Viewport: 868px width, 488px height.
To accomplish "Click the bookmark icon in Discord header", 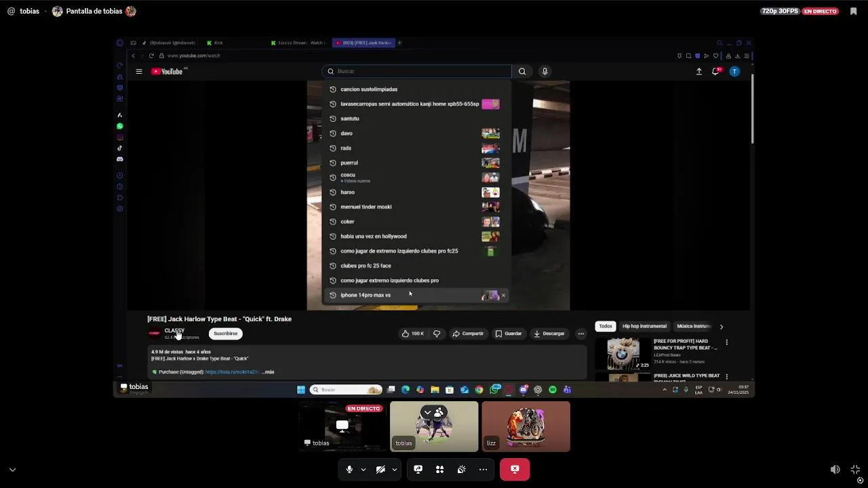I will click(x=853, y=11).
